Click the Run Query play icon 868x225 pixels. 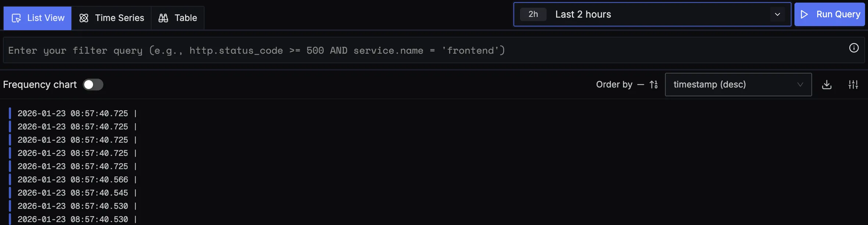pyautogui.click(x=804, y=14)
